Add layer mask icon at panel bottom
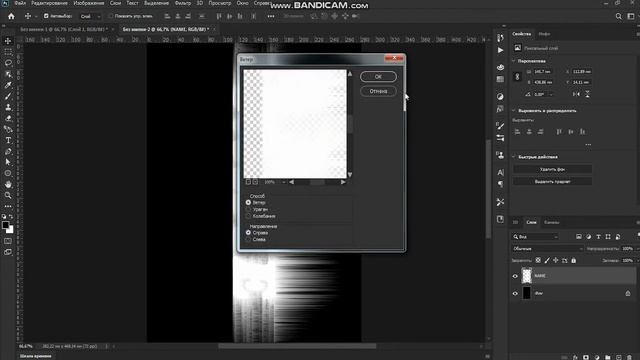The image size is (640, 360). (586, 357)
